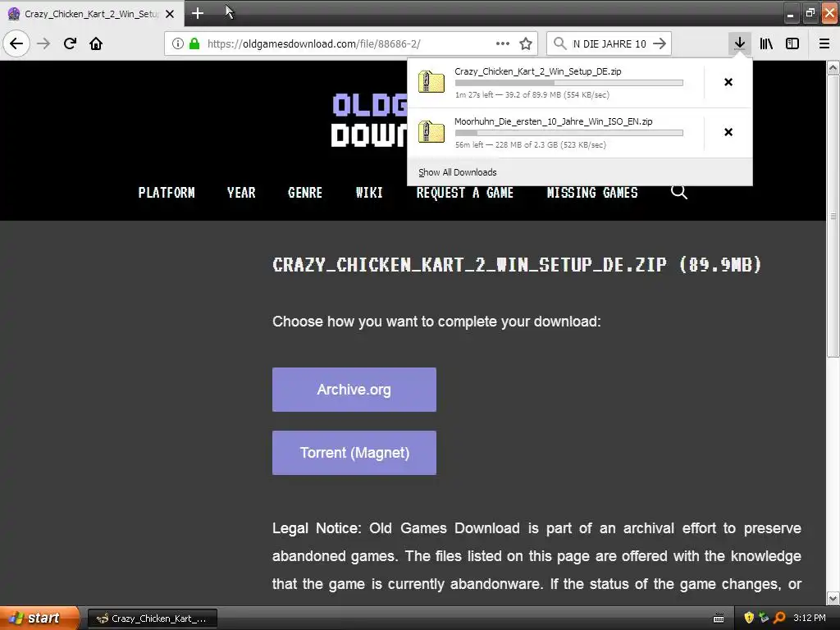
Task: Open the Library bookshelf icon
Action: pos(766,43)
